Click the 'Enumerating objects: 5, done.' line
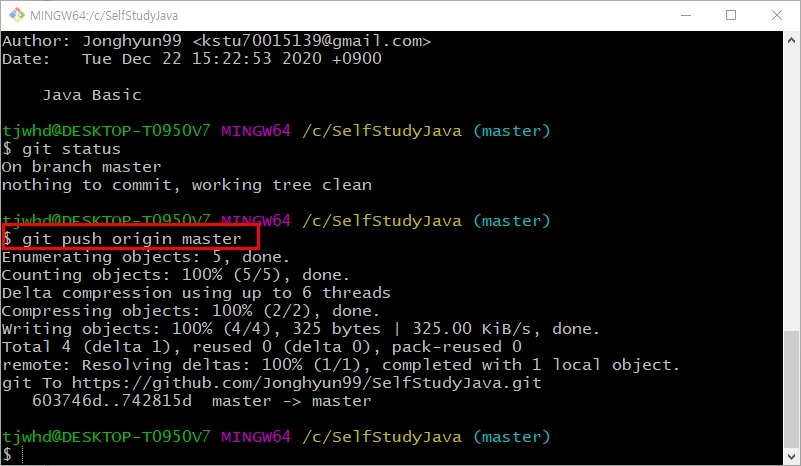801x466 pixels. tap(146, 257)
